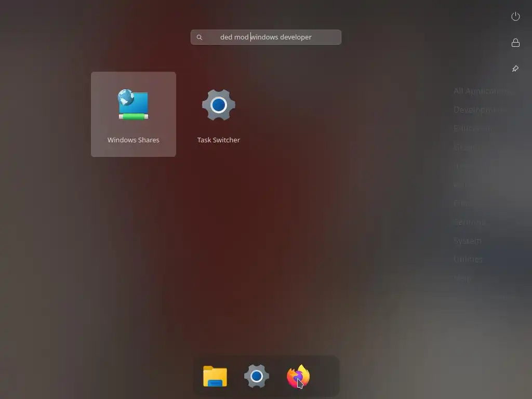Select the All Applications category
The image size is (532, 399).
point(482,91)
